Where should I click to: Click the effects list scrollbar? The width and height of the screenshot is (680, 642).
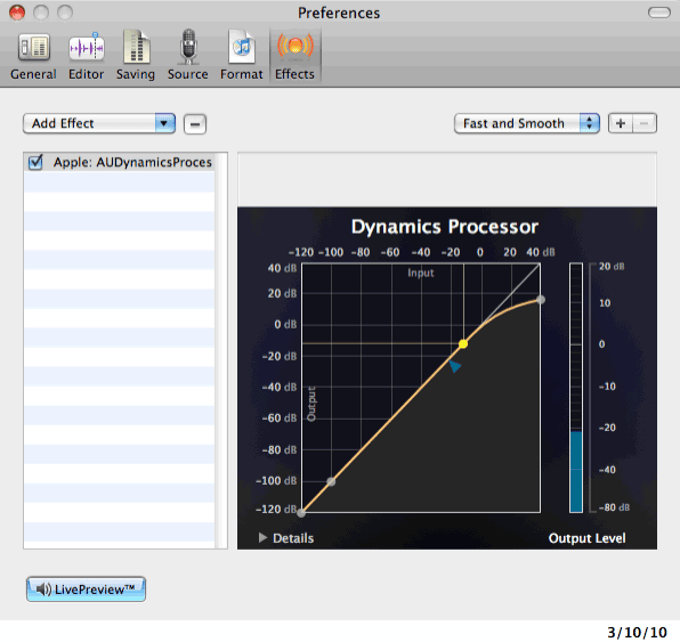click(x=221, y=350)
